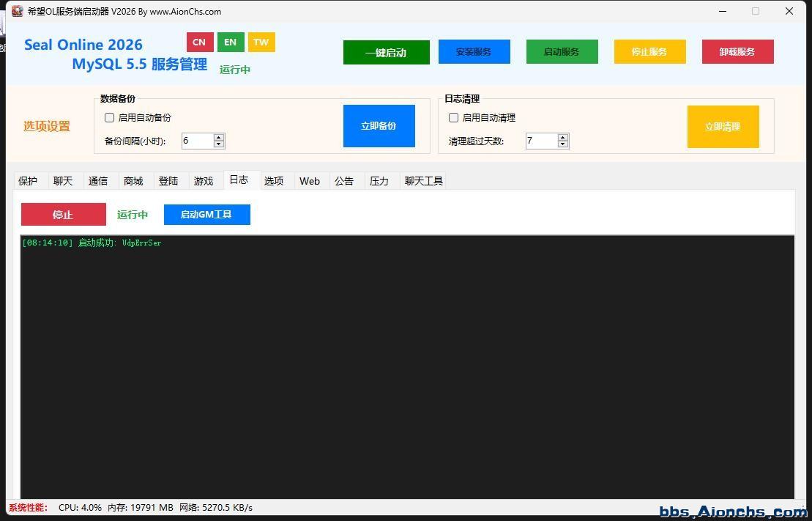Click the blue 安装服务 button

click(474, 52)
